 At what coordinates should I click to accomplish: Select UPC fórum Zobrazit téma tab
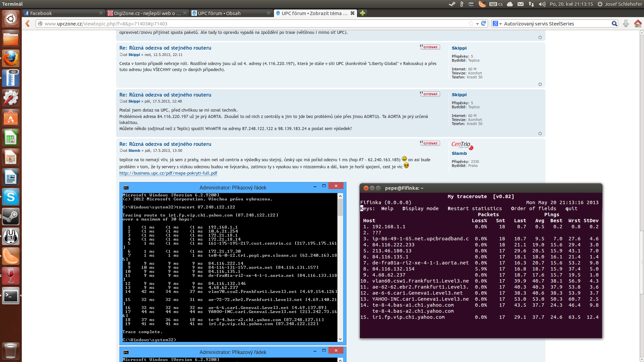click(315, 13)
